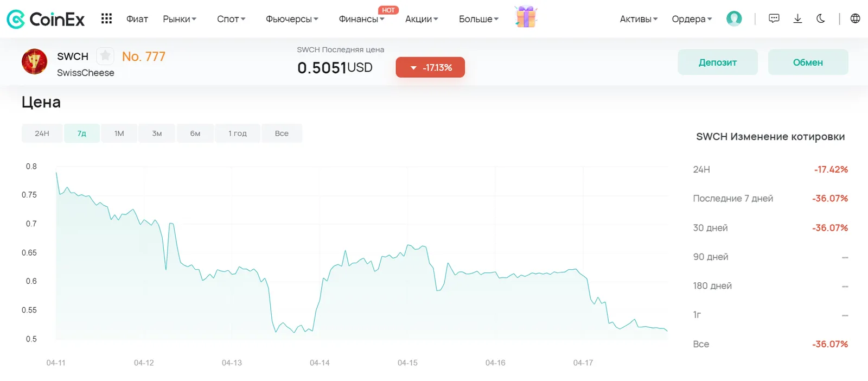Open the apps grid menu icon
This screenshot has height=381, width=868.
pos(106,19)
